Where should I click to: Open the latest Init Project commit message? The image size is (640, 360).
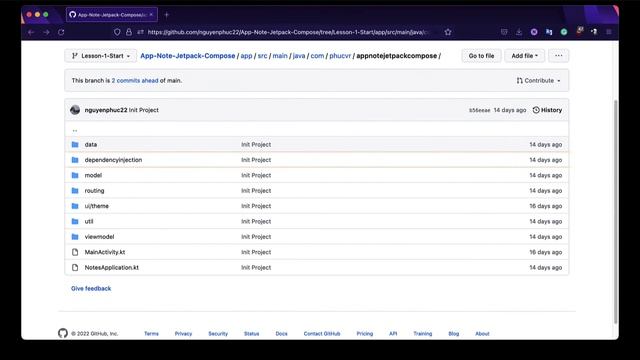point(144,110)
